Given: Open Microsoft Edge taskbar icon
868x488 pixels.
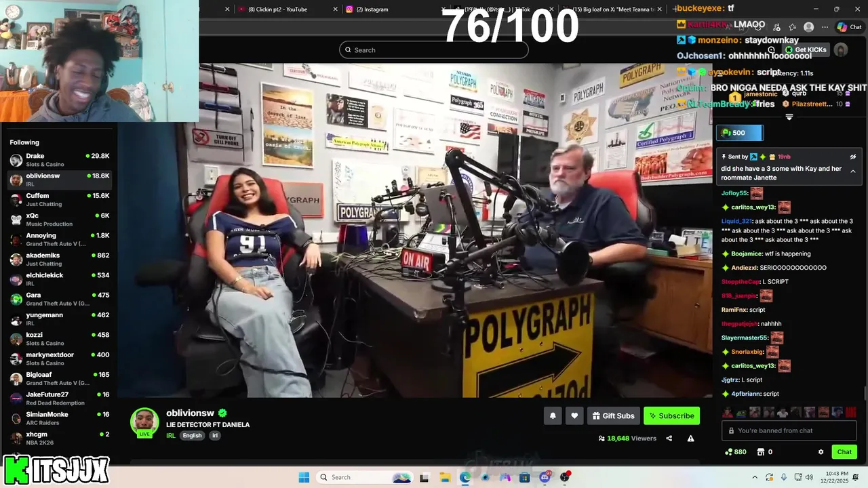Looking at the screenshot, I should pos(465,477).
